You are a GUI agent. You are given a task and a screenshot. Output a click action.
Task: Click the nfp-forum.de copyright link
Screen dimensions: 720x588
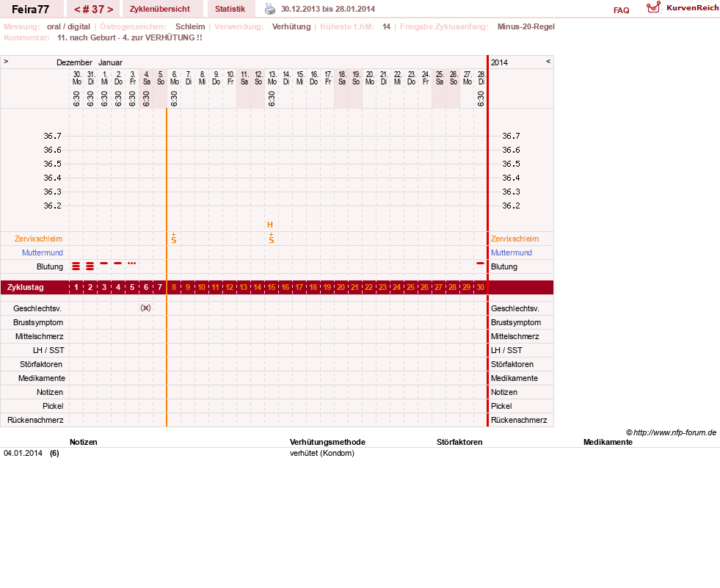tap(671, 432)
